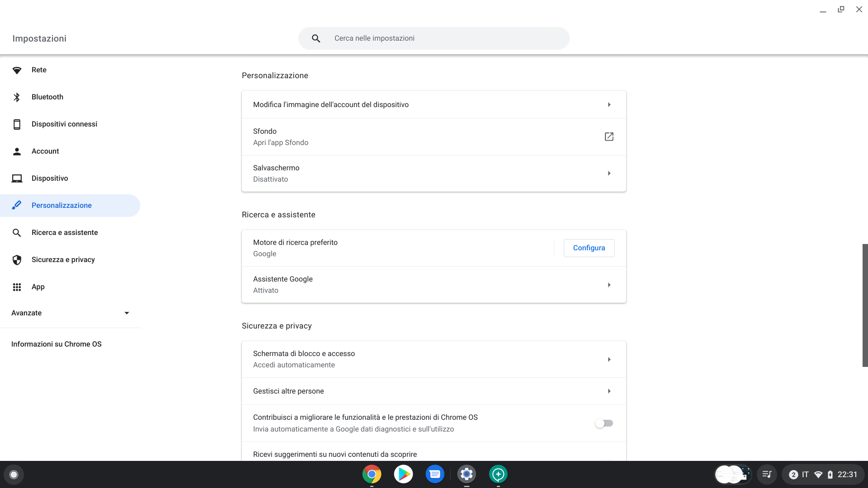Toggle the Contribuisci a migliorare Chrome OS switch
868x488 pixels.
(x=604, y=423)
